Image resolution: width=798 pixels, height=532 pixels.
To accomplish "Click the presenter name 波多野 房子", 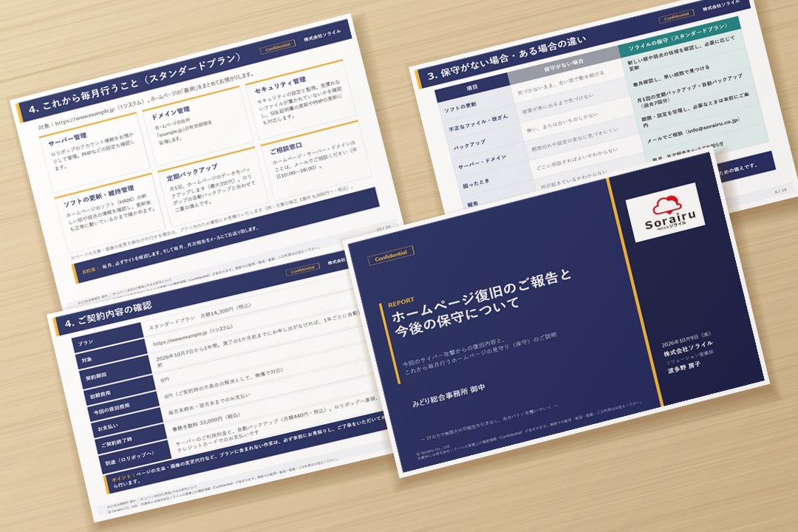I will tap(684, 368).
